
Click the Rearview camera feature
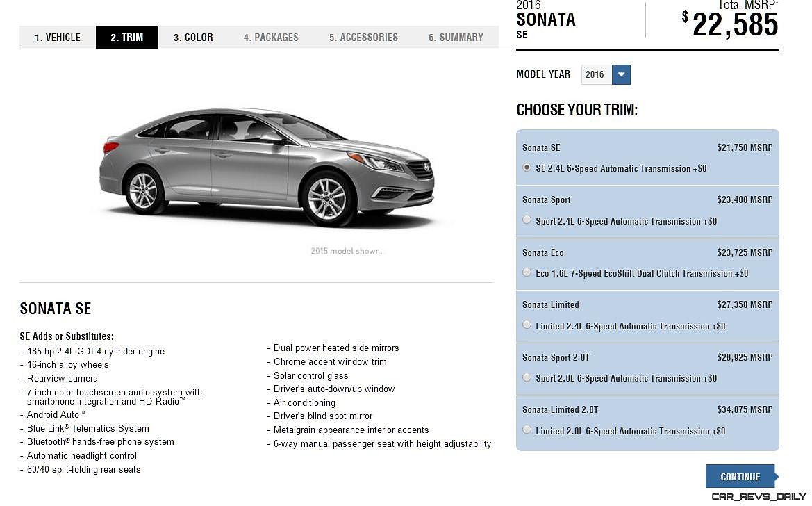(62, 379)
